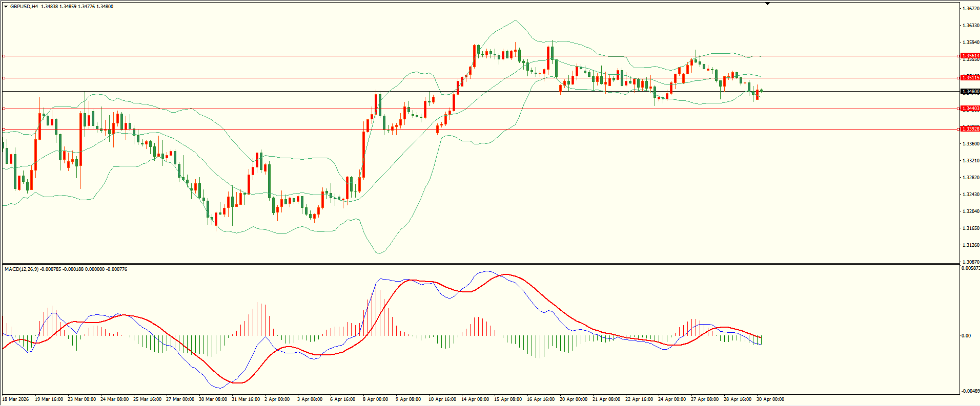This screenshot has height=406, width=980.
Task: Click the 30 Apr 00:00 time axis label
Action: [x=770, y=399]
